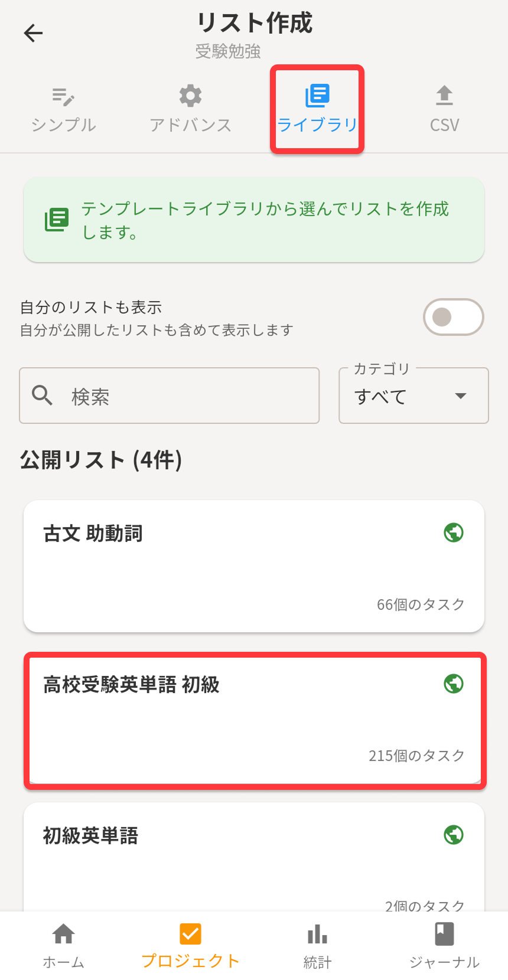Click the CSV upload arrow icon
This screenshot has width=508, height=980.
(444, 96)
